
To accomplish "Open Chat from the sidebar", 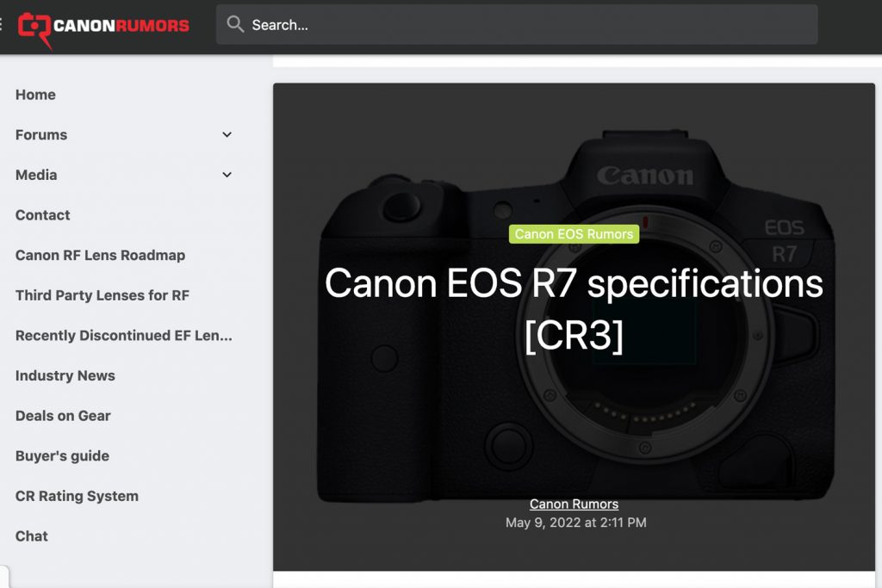I will [32, 536].
